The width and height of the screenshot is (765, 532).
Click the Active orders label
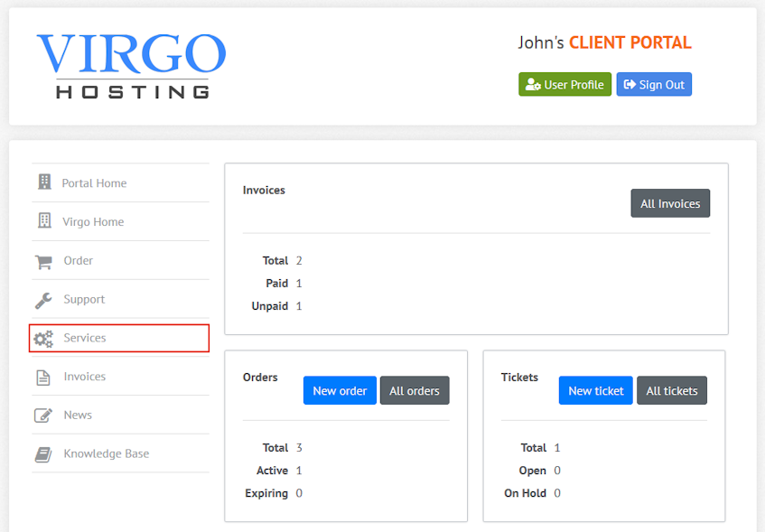[x=272, y=471]
